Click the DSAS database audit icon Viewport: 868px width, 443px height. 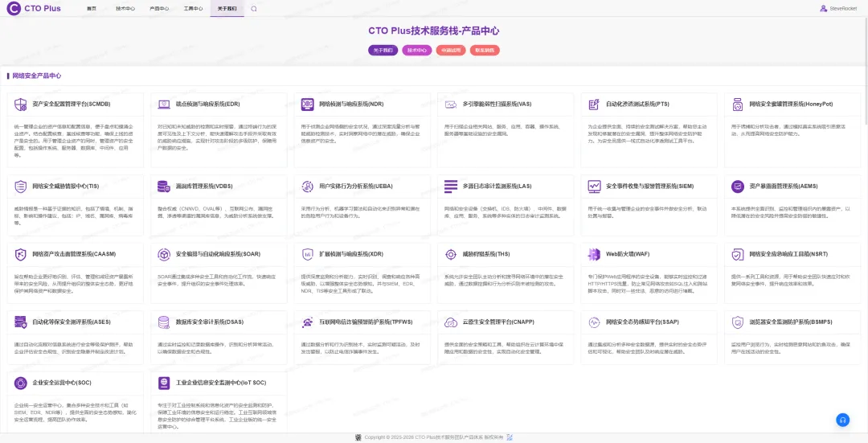pos(164,322)
